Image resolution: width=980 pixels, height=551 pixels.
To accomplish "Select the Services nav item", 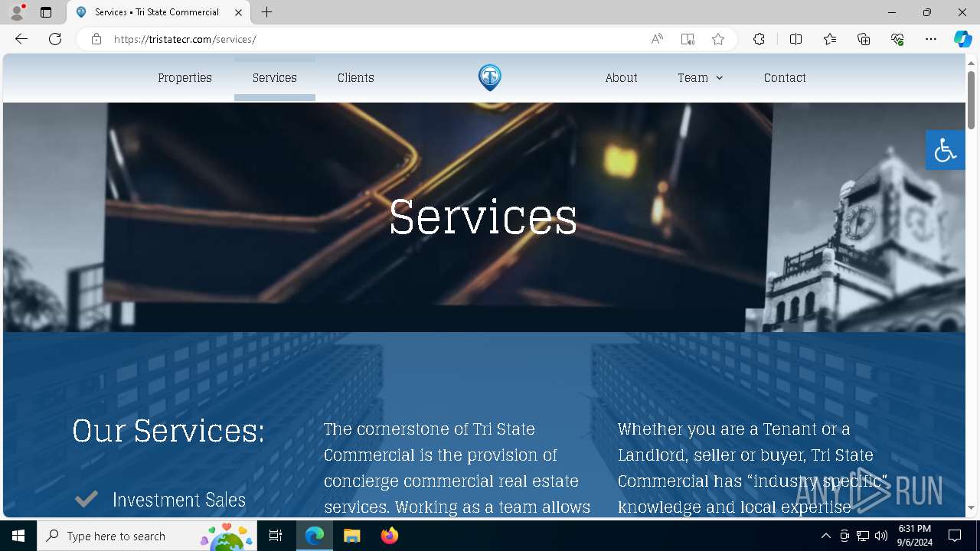I will click(x=275, y=78).
